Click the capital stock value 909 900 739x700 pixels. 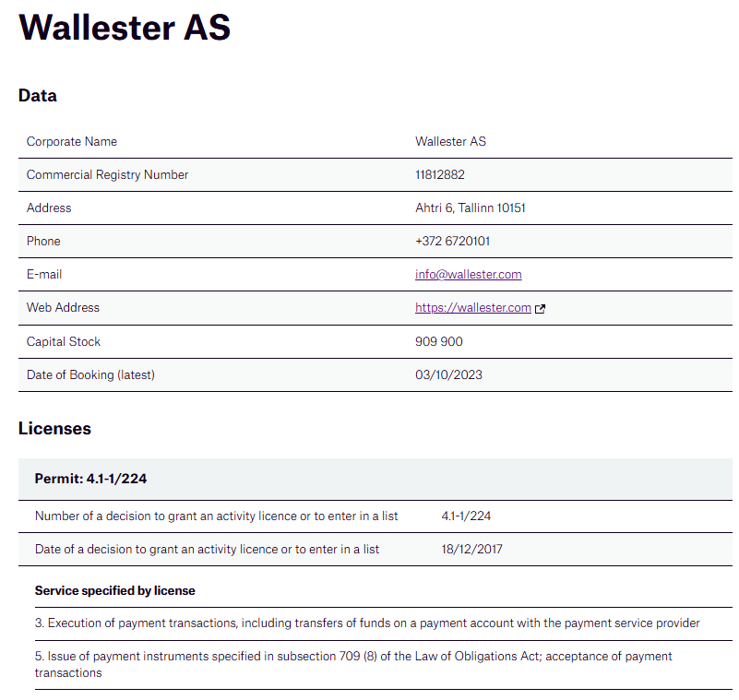[x=439, y=342]
